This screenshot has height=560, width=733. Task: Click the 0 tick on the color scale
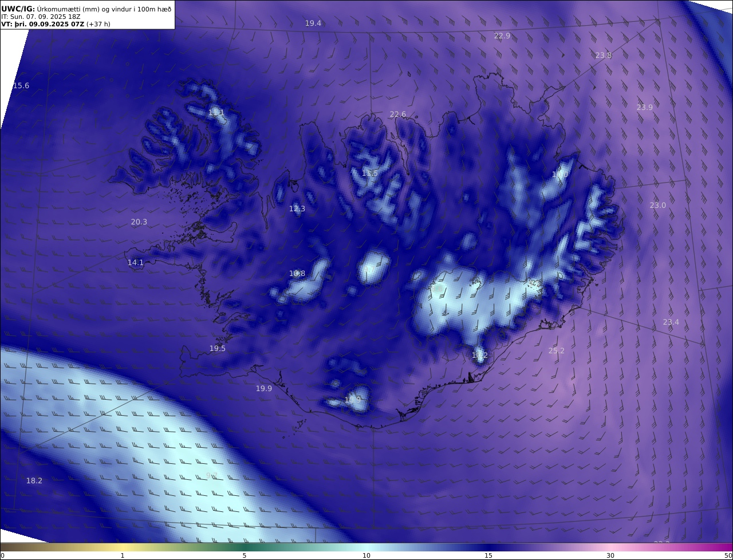click(2, 555)
